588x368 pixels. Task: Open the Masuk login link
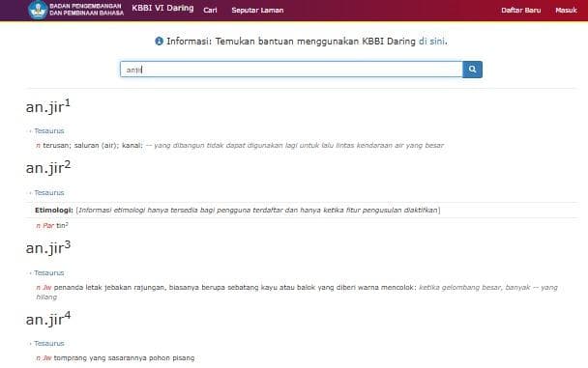point(566,10)
